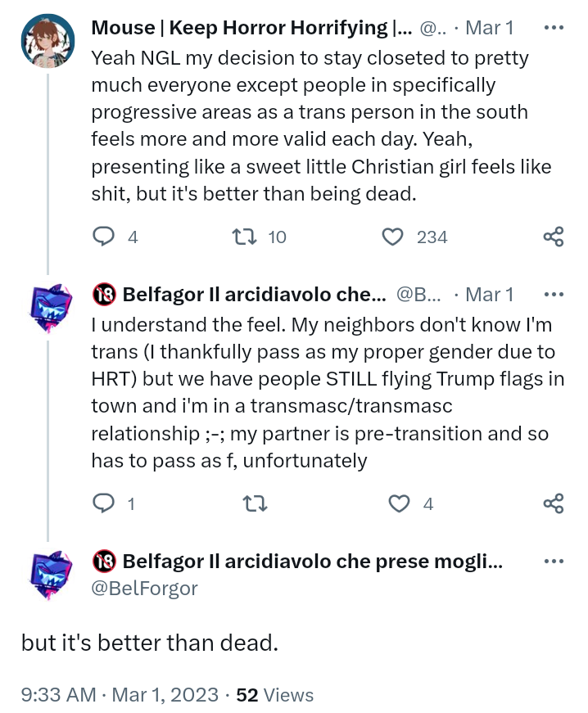Like Belfagor's tweet with 4 likes
Image resolution: width=588 pixels, height=713 pixels.
[399, 503]
